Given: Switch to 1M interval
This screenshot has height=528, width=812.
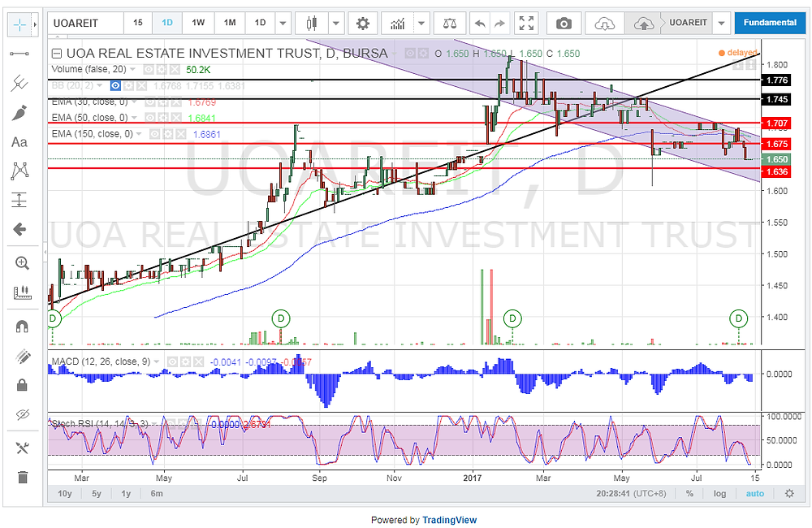Looking at the screenshot, I should 230,23.
